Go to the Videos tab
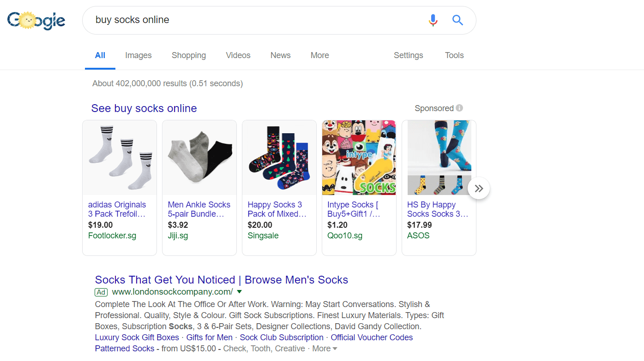644x361 pixels. (238, 55)
